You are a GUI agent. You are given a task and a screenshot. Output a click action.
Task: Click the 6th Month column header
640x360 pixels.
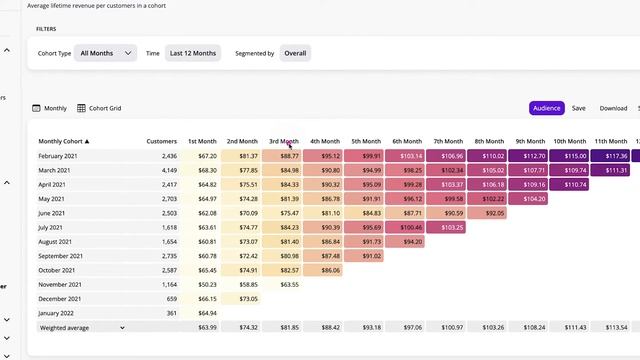407,141
